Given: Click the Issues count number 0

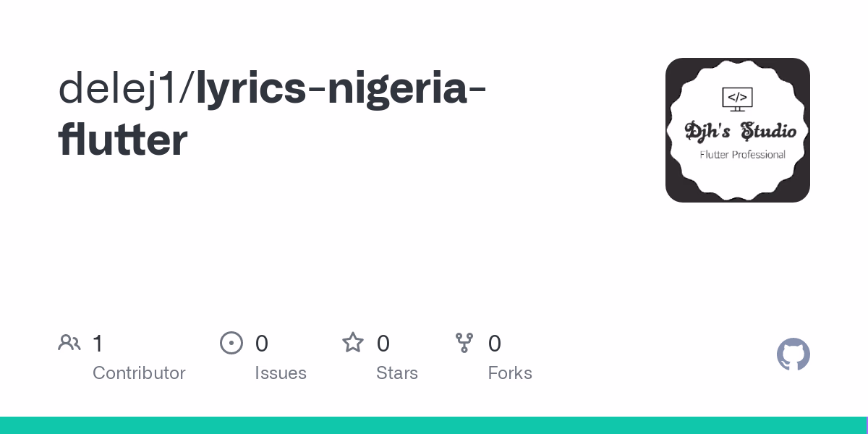Looking at the screenshot, I should (x=262, y=344).
